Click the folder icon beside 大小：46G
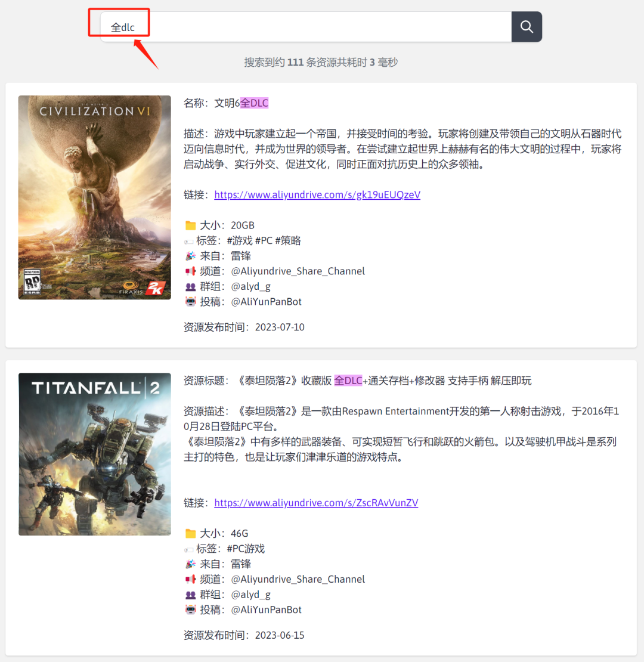This screenshot has height=662, width=644. pos(190,534)
